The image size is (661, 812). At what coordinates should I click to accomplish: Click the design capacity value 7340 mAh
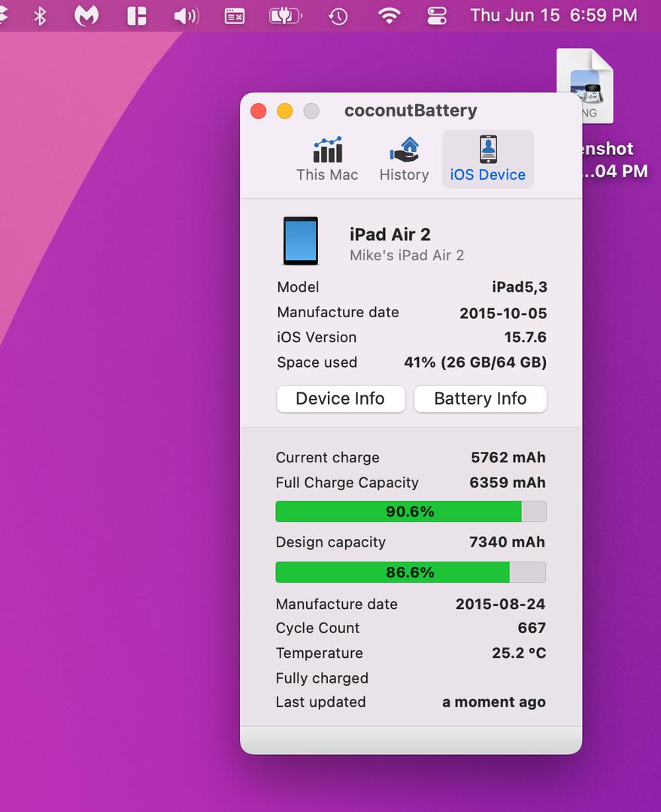pyautogui.click(x=507, y=541)
